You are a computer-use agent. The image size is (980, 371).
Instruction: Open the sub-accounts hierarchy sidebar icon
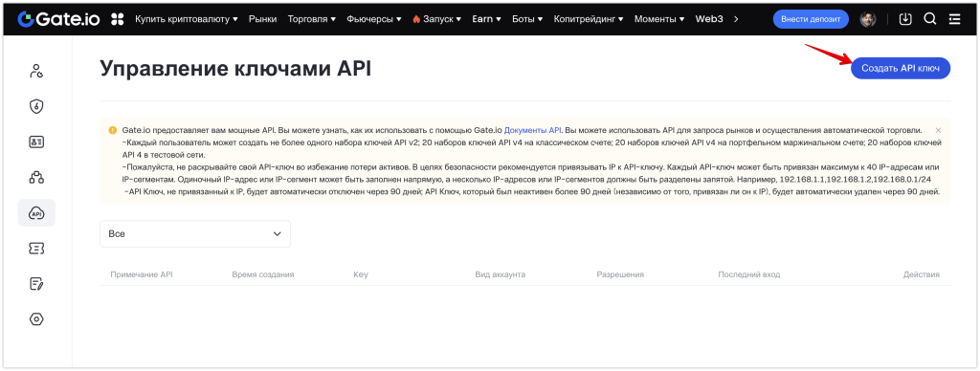pyautogui.click(x=36, y=178)
